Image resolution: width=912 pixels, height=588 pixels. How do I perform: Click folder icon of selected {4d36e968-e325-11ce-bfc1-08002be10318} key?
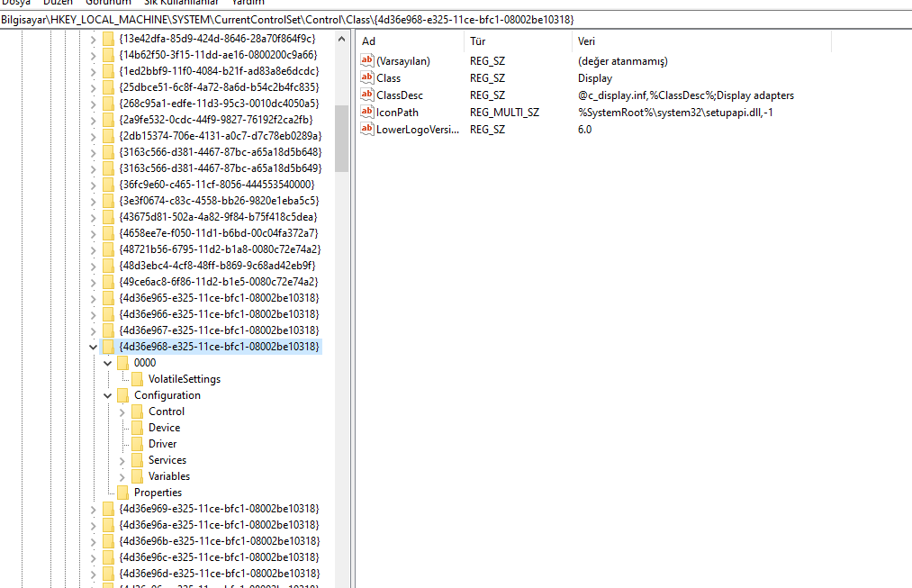[x=108, y=347]
